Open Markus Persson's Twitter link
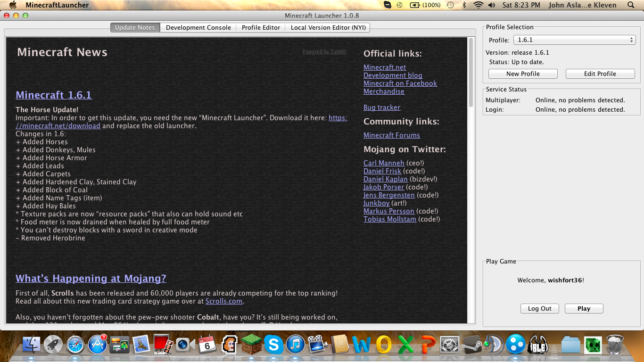 tap(389, 211)
